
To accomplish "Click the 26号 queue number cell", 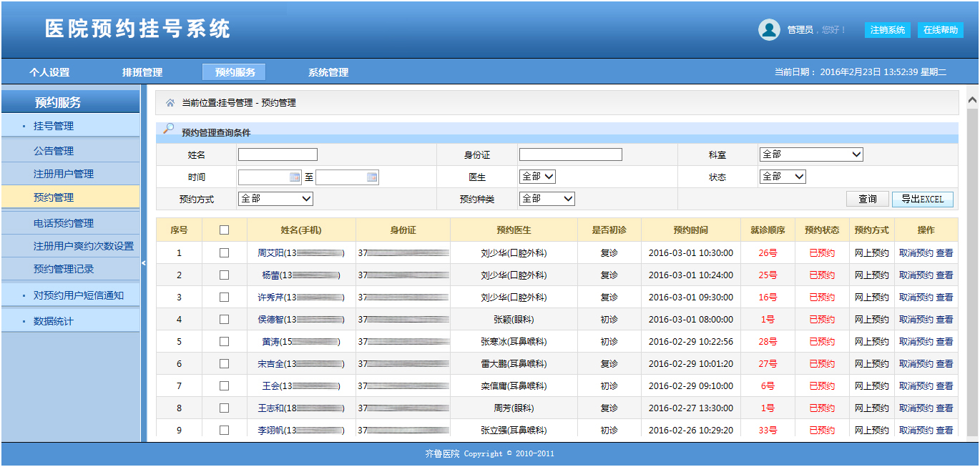I will pos(768,253).
